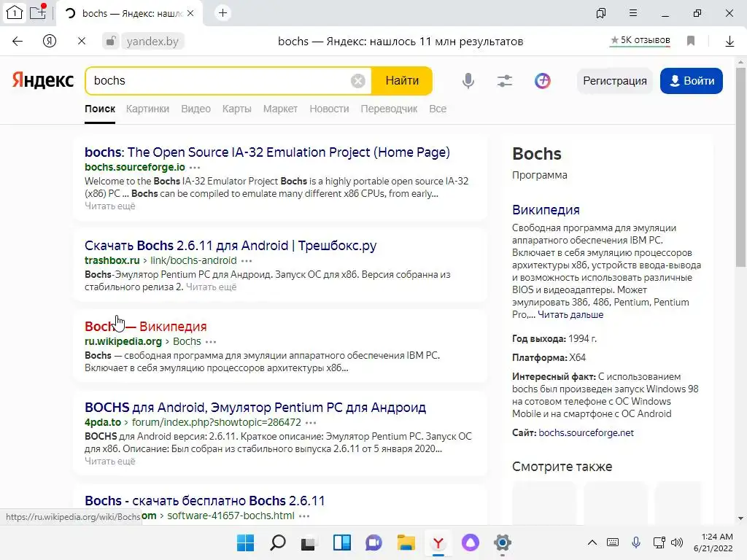Open Chat app on taskbar

(374, 542)
